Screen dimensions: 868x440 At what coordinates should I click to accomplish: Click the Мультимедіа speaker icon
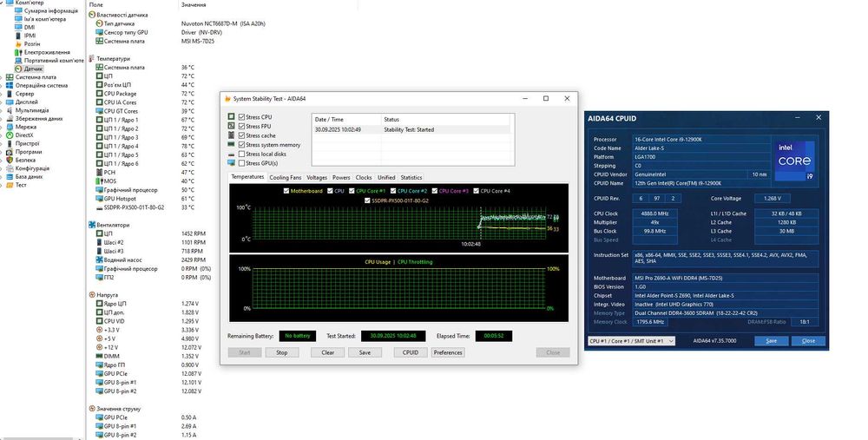click(10, 110)
